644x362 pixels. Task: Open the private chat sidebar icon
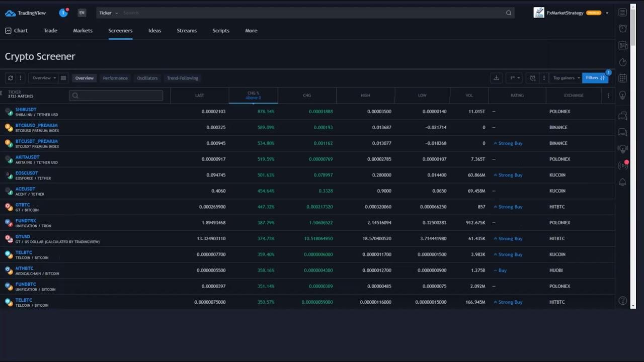pyautogui.click(x=623, y=132)
